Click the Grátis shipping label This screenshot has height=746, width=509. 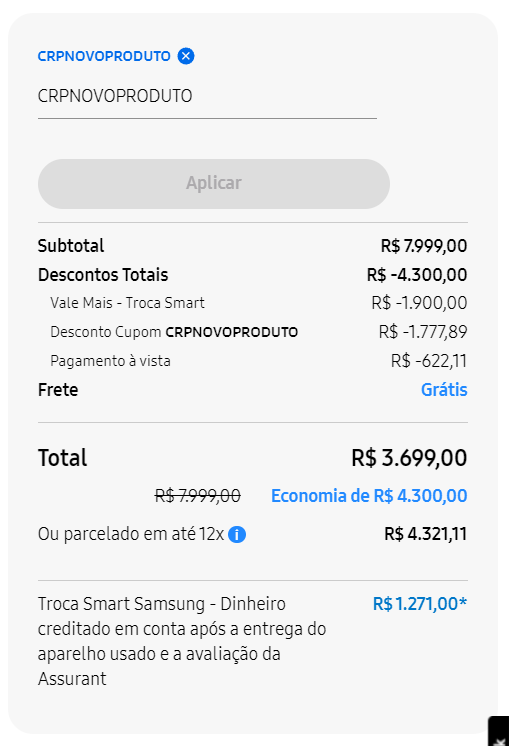(x=444, y=390)
